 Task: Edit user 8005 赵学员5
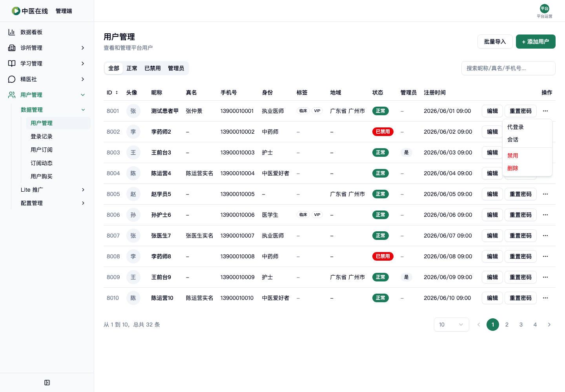(492, 194)
